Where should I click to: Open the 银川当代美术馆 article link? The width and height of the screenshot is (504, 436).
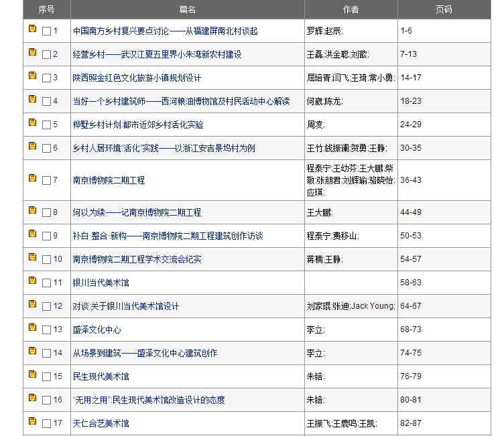point(101,283)
